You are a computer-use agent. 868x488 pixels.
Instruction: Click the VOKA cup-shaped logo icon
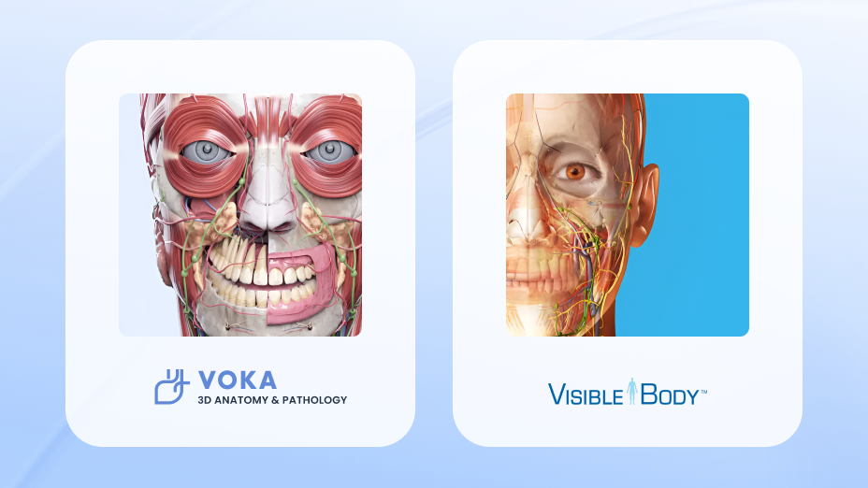(x=171, y=386)
